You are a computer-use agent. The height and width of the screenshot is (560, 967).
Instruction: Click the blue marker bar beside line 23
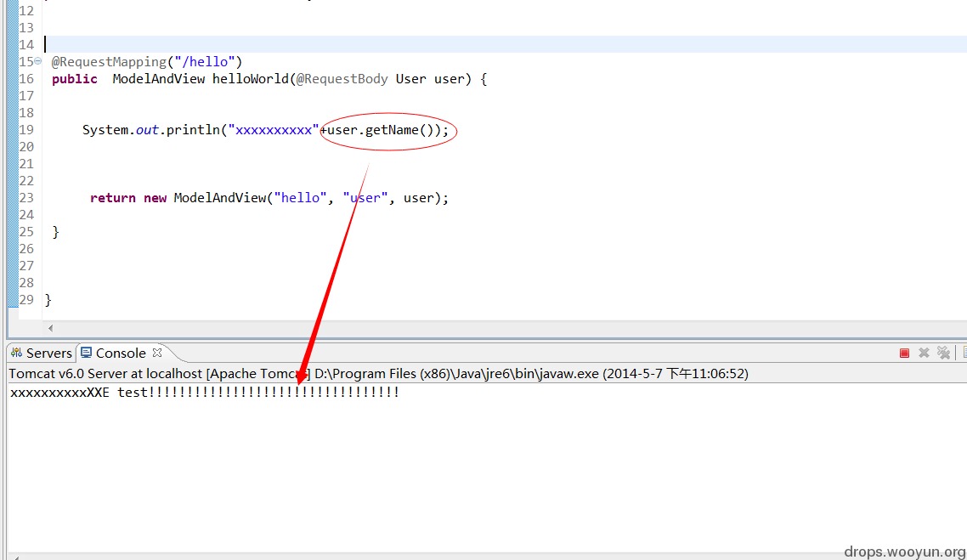pos(13,198)
